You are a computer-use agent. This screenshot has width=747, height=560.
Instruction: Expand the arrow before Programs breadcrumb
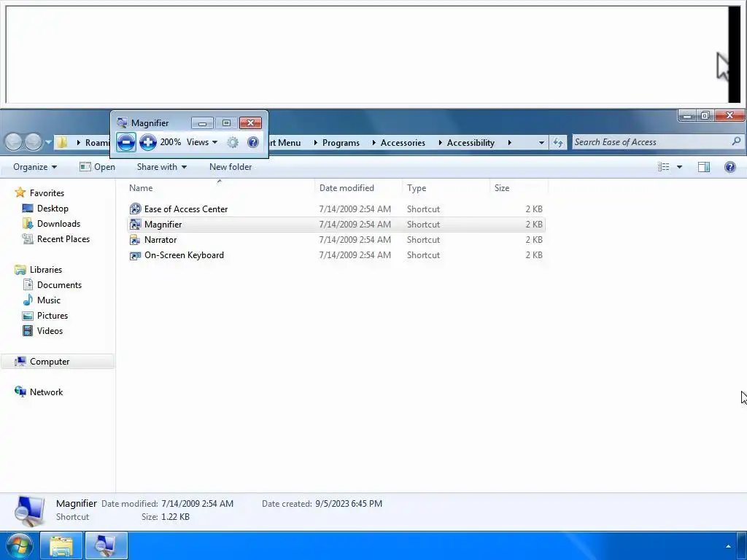tap(315, 142)
